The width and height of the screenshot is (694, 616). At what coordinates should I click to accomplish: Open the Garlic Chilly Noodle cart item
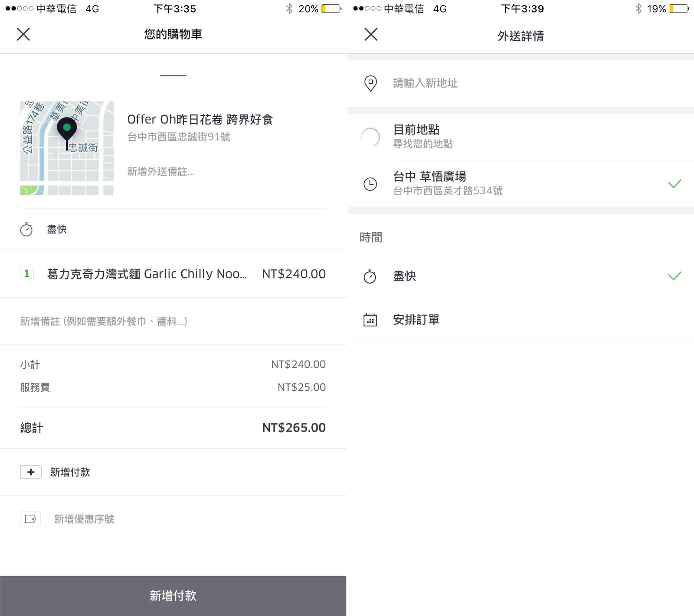click(147, 274)
